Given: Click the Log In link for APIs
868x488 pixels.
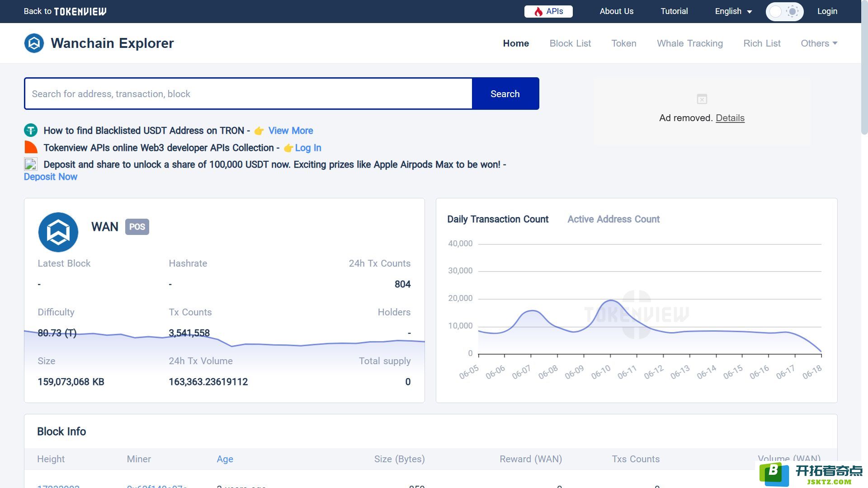Looking at the screenshot, I should pyautogui.click(x=308, y=148).
